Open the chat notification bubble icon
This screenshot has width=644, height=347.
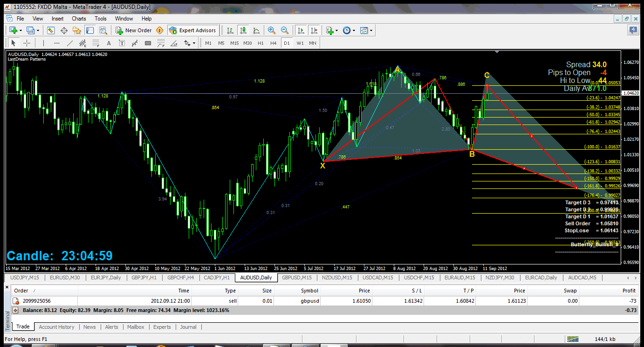pos(633,30)
